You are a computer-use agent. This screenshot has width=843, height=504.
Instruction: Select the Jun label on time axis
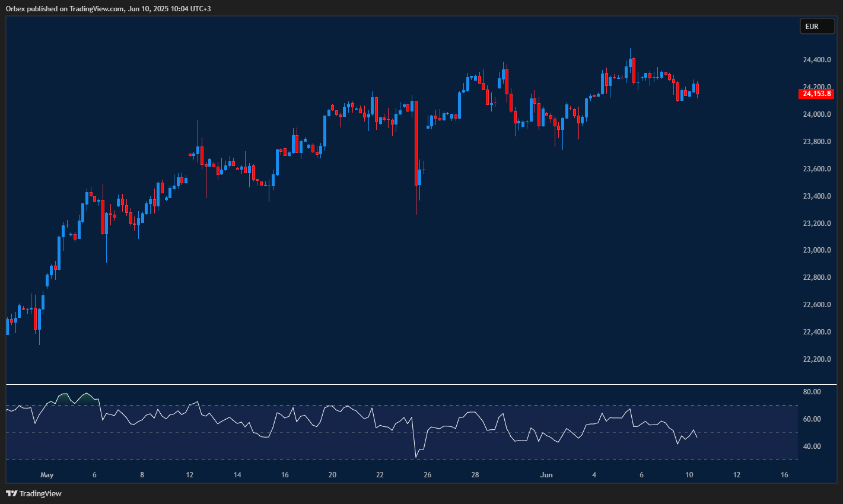(x=546, y=475)
